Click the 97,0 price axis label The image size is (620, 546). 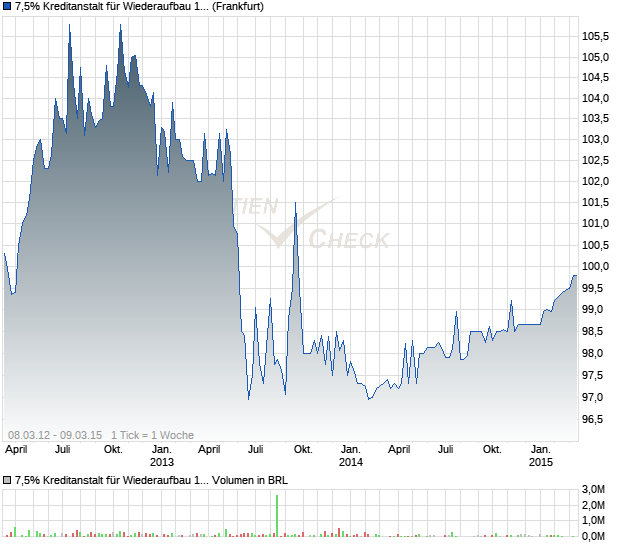point(593,397)
